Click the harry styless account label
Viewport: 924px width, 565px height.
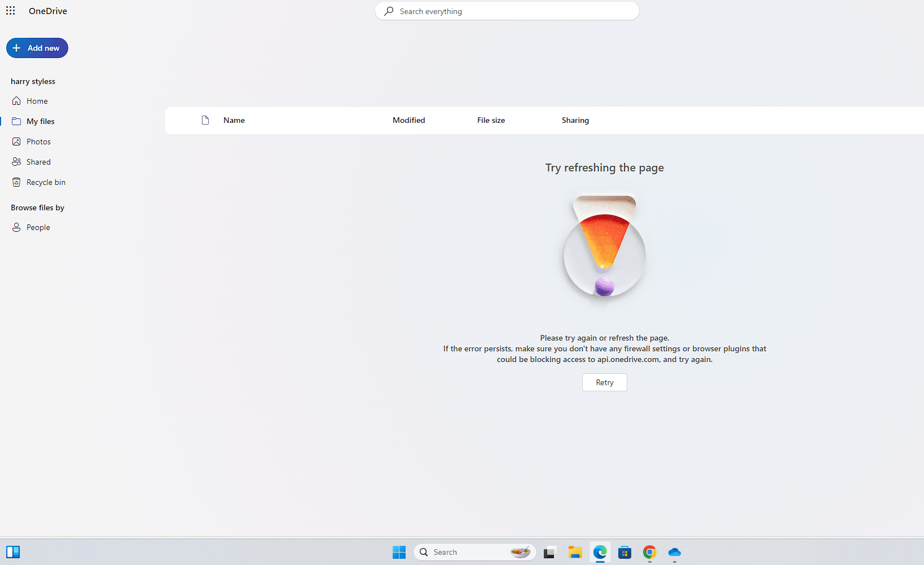point(33,81)
